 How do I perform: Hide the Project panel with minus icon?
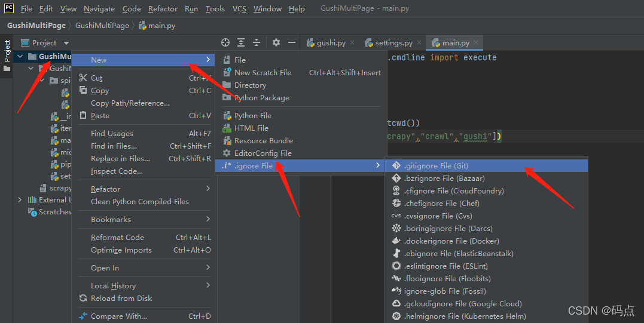coord(292,42)
